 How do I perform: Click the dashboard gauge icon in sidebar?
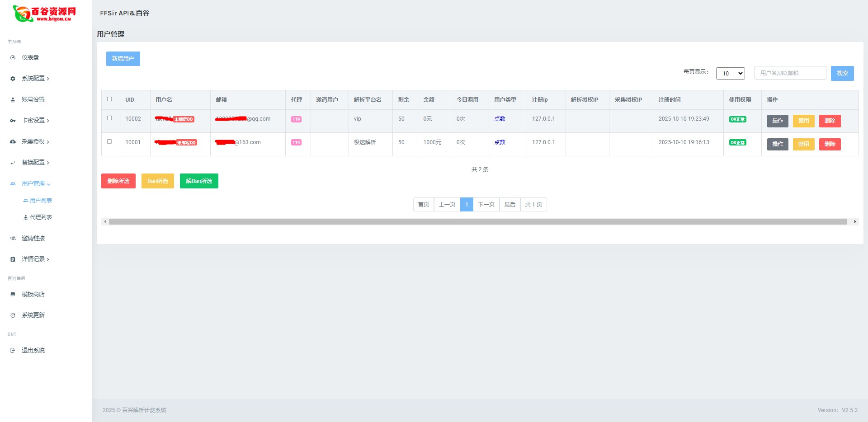point(13,58)
